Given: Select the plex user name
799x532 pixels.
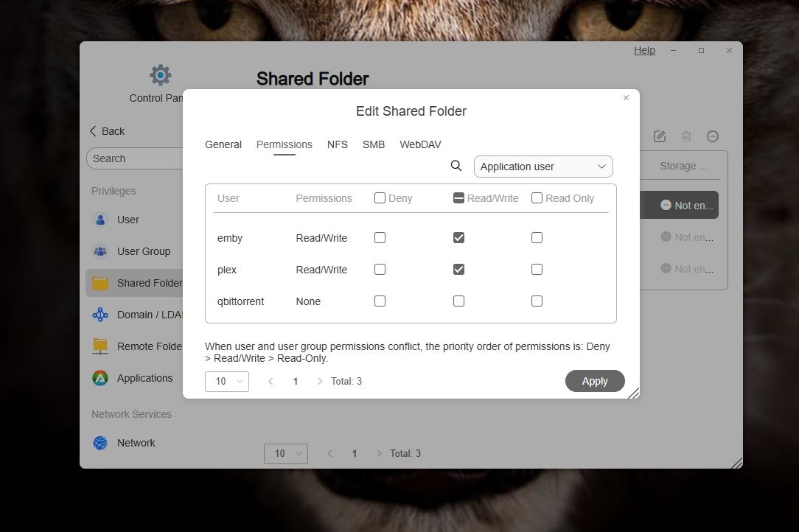Looking at the screenshot, I should click(x=227, y=270).
